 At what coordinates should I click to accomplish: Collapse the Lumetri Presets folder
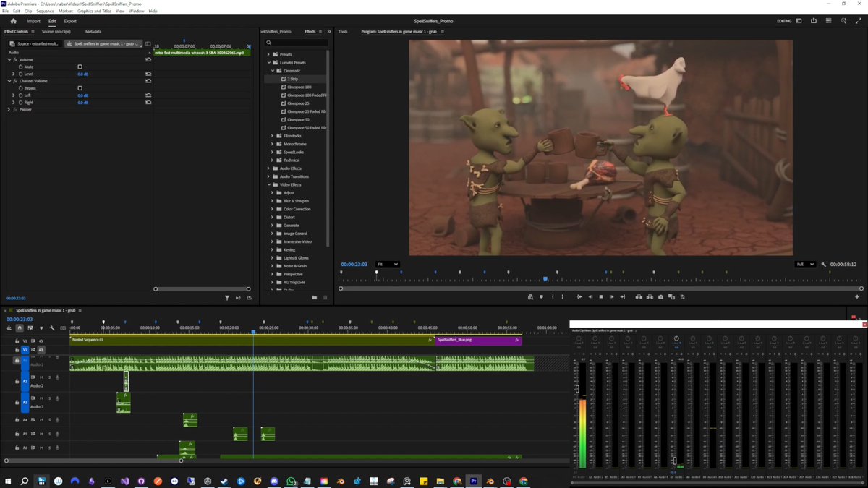point(268,63)
